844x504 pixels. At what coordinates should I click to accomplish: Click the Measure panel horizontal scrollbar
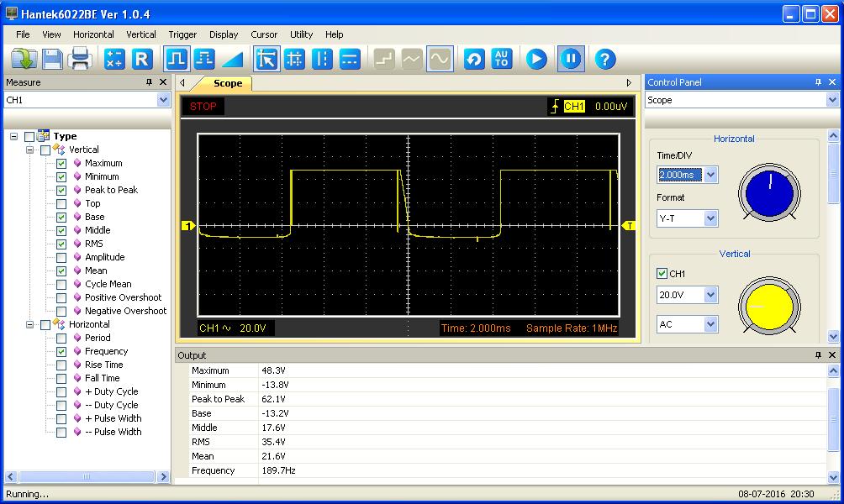click(x=87, y=476)
